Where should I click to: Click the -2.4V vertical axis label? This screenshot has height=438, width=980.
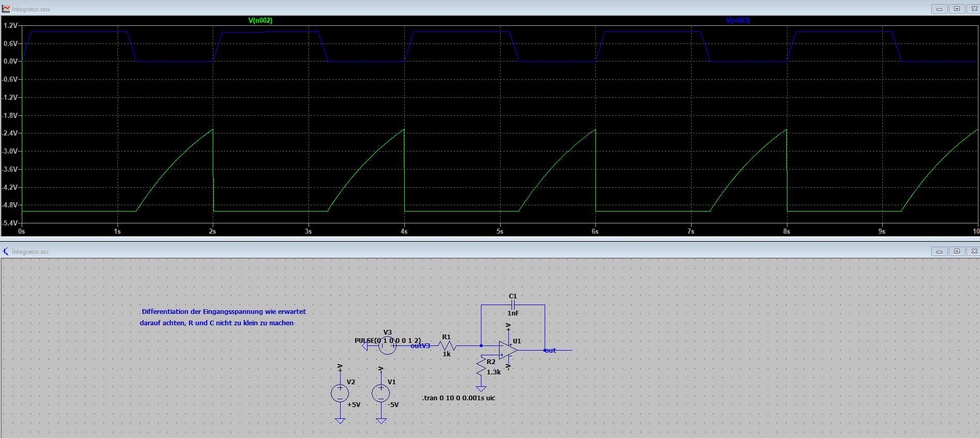tap(10, 133)
